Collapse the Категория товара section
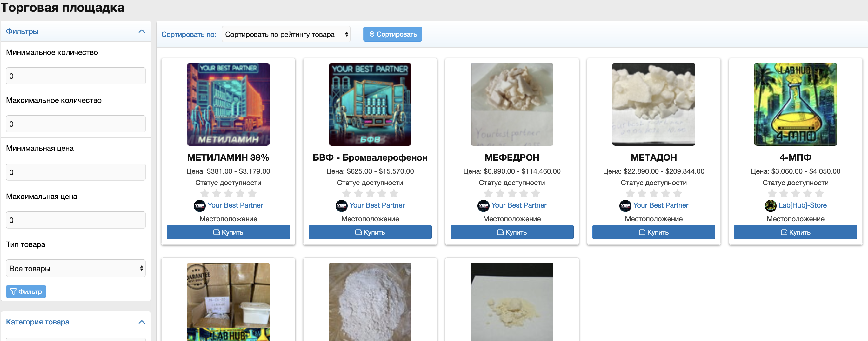 click(142, 322)
